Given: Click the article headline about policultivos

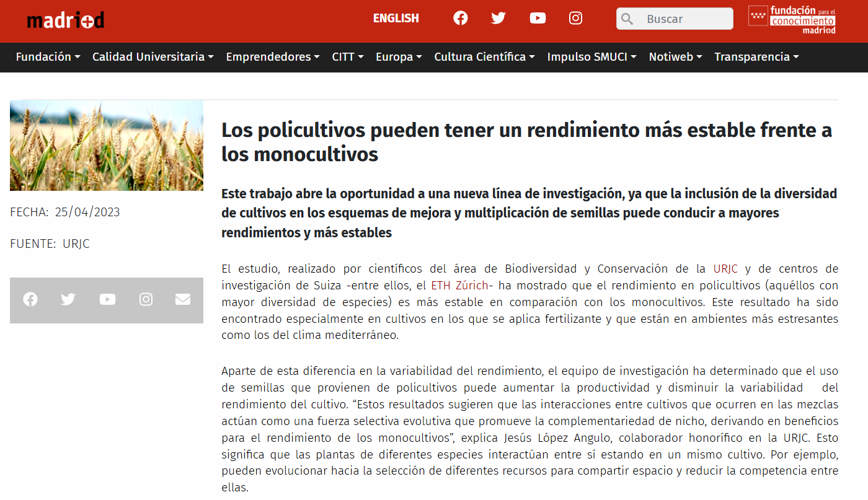Looking at the screenshot, I should (x=527, y=142).
